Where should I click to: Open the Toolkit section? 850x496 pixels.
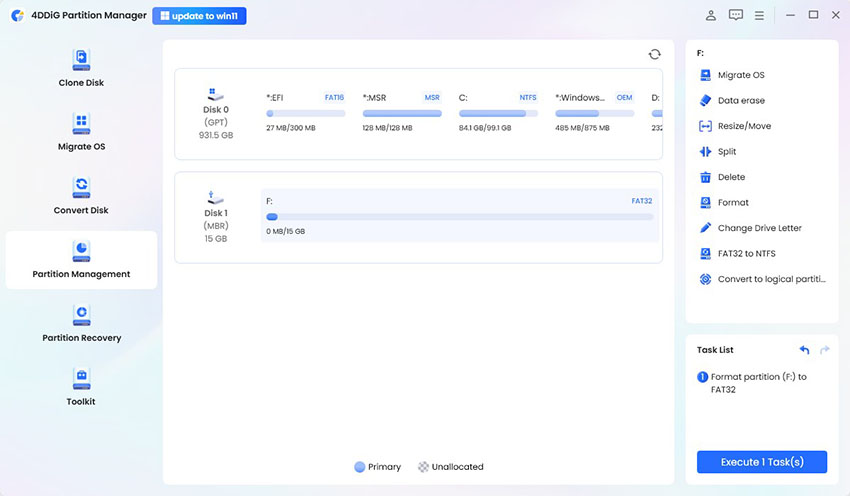click(81, 387)
